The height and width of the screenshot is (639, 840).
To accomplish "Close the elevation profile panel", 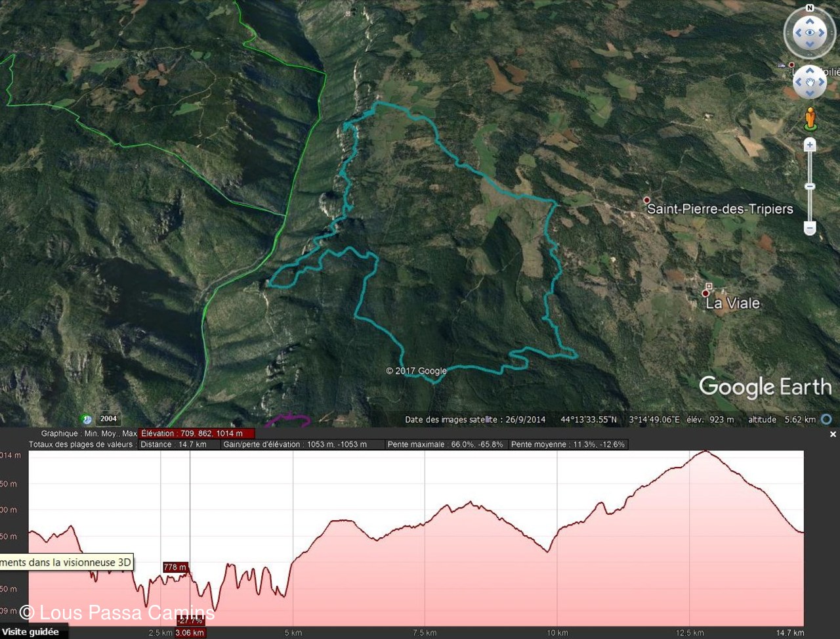I will [833, 434].
